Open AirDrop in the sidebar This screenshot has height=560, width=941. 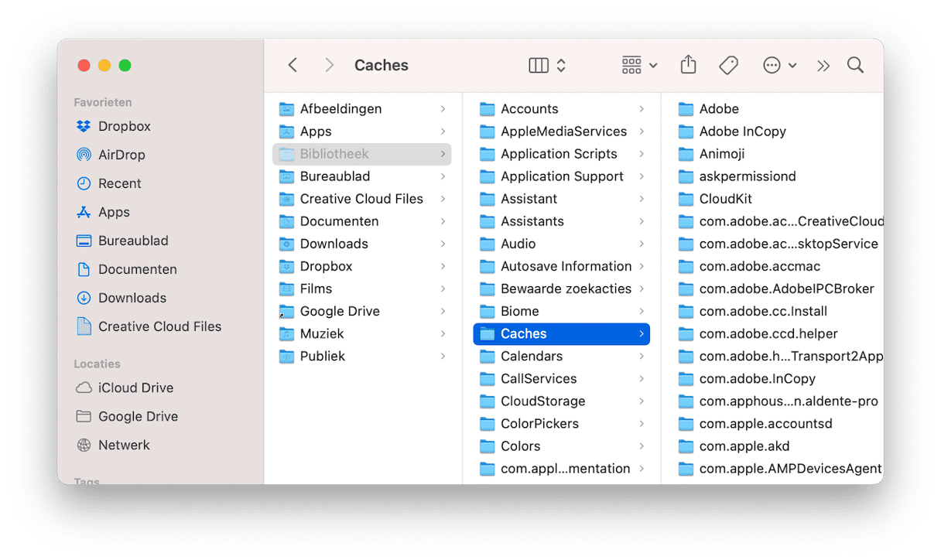[x=121, y=155]
